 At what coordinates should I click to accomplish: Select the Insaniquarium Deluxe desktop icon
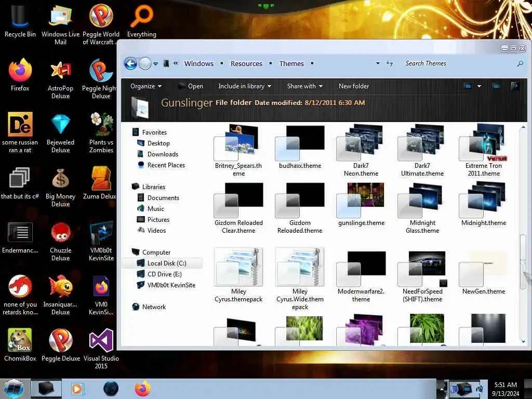60,295
